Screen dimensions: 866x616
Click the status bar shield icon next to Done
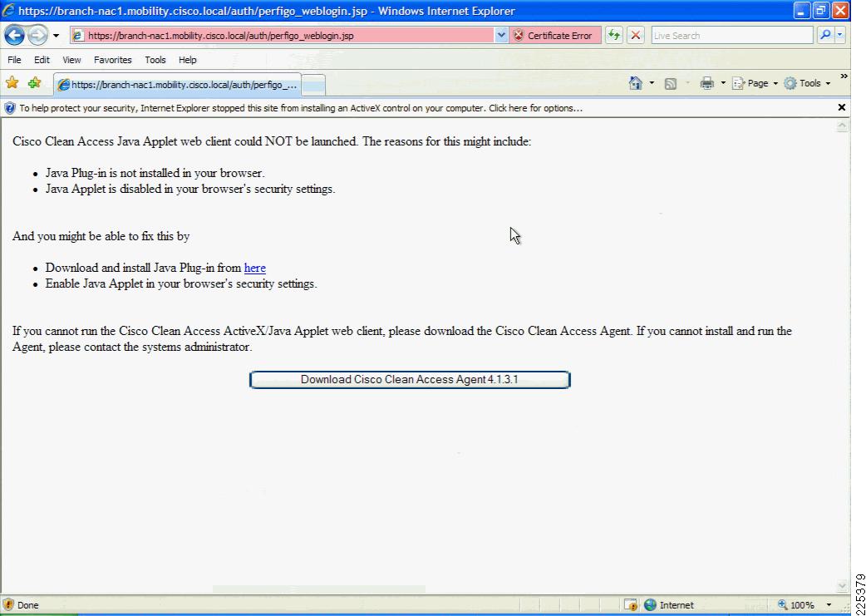pyautogui.click(x=8, y=604)
